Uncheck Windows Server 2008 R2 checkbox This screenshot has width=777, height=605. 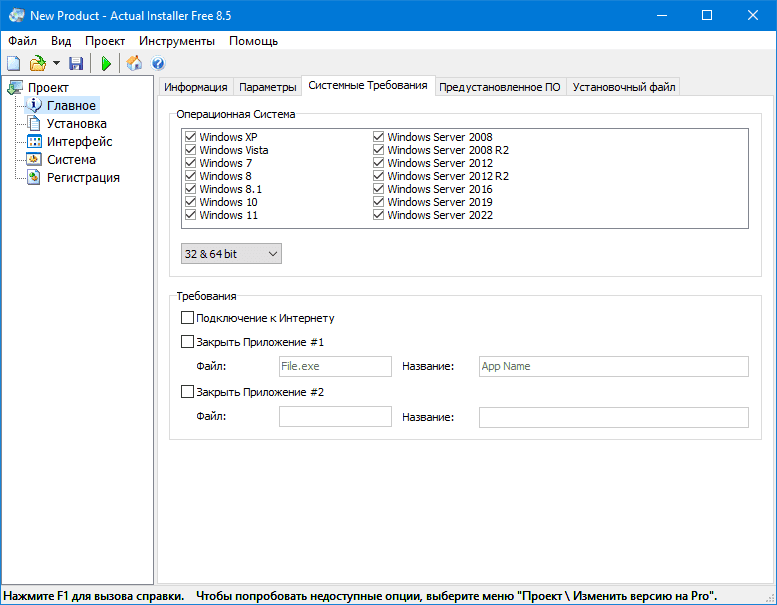click(x=378, y=149)
